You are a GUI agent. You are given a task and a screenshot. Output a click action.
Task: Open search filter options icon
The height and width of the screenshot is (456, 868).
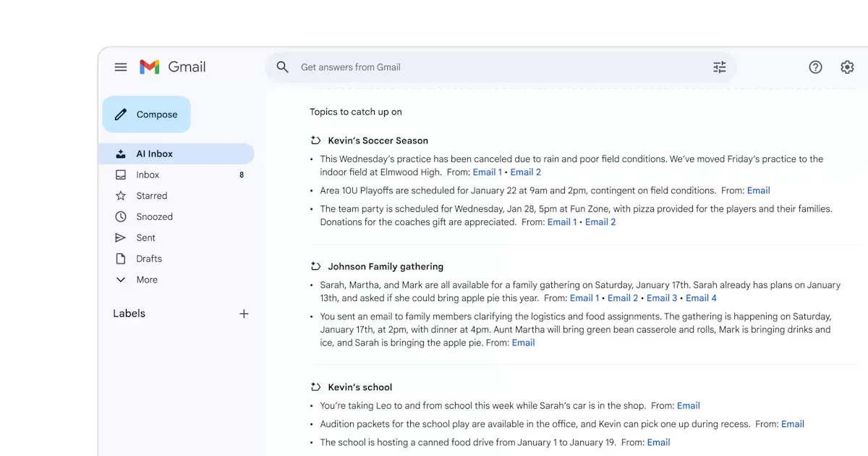point(720,67)
